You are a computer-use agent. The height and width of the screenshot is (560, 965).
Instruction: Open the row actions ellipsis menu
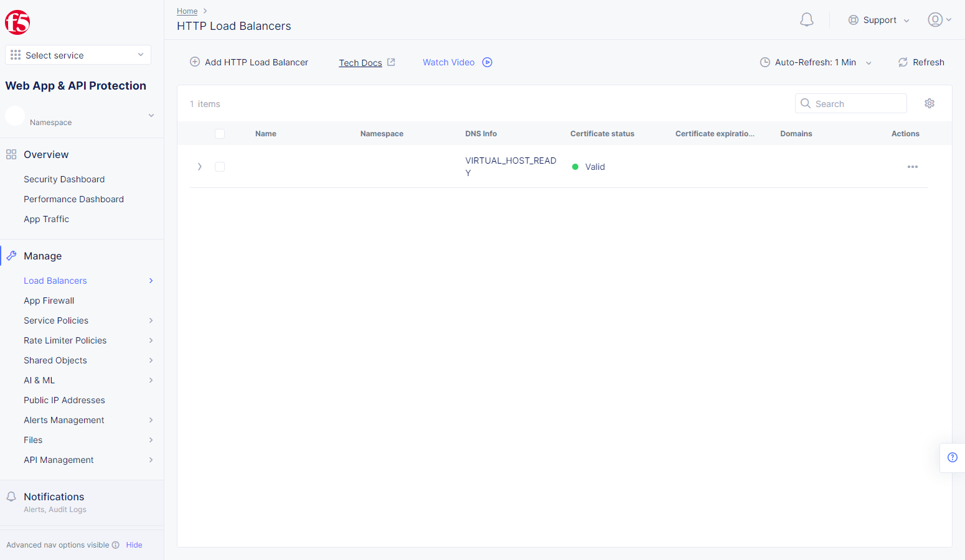[x=913, y=167]
